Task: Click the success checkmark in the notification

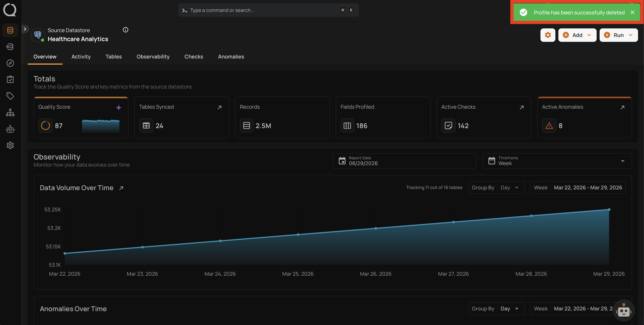Action: pyautogui.click(x=523, y=12)
